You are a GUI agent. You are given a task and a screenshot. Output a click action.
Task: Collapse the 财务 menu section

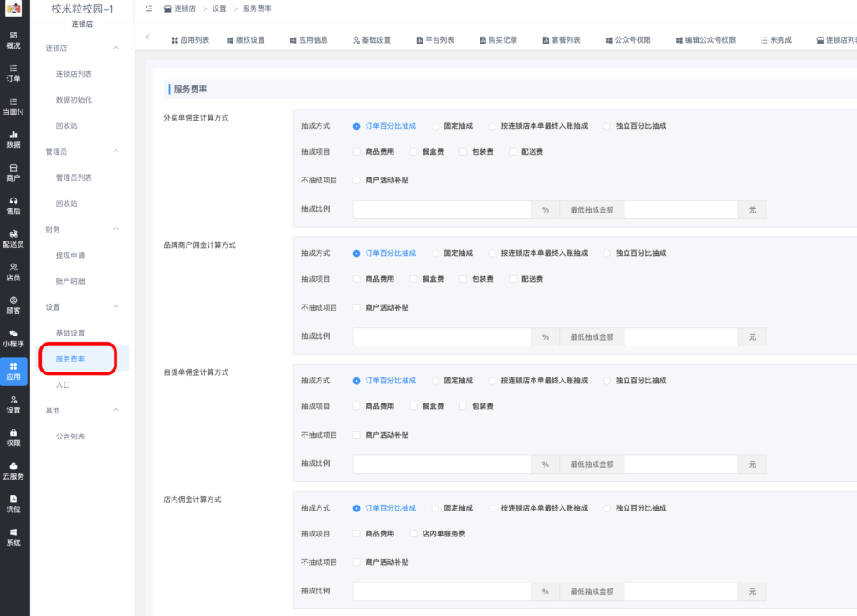(115, 229)
